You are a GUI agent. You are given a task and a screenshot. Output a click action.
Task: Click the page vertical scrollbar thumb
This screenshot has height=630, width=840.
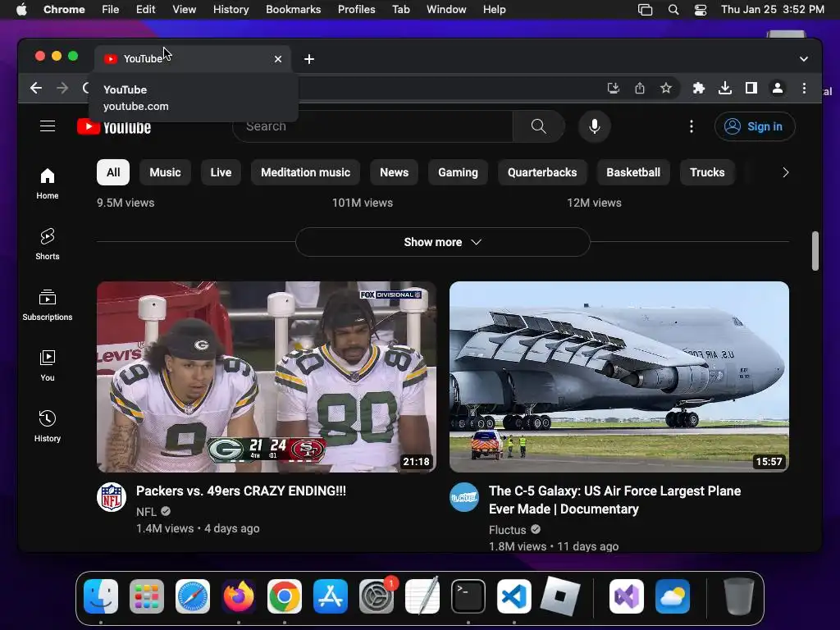point(815,251)
